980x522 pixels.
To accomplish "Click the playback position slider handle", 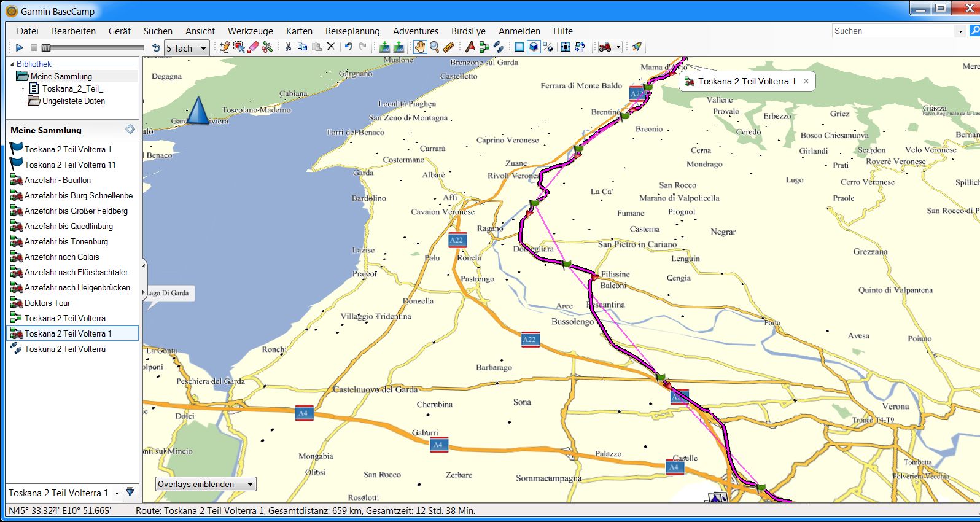I will (x=46, y=47).
